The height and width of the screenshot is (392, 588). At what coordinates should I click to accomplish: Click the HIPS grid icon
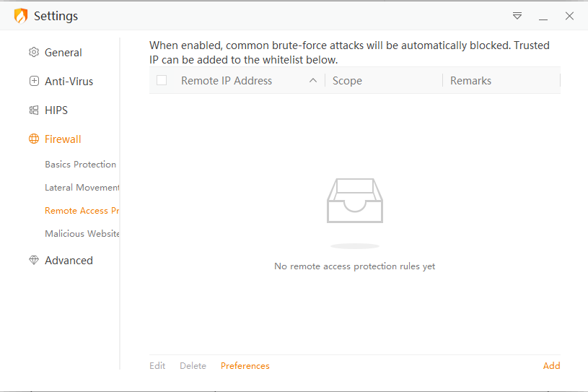click(x=34, y=110)
